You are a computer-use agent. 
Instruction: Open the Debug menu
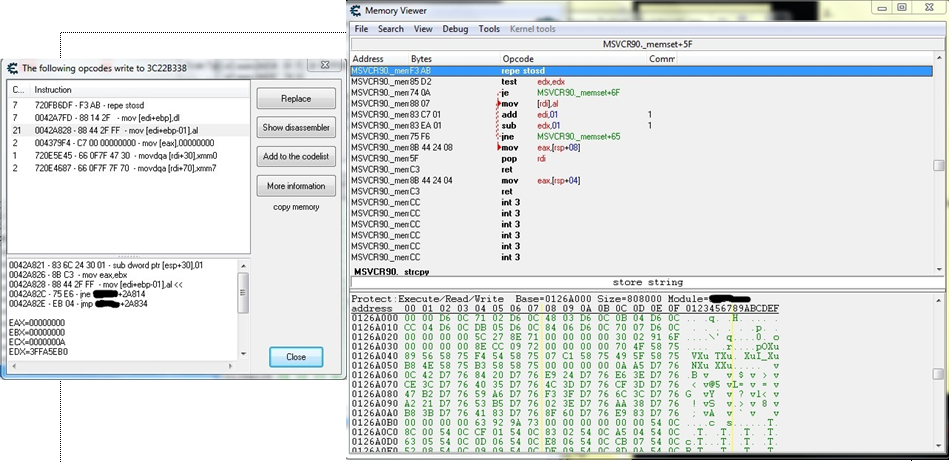tap(455, 29)
